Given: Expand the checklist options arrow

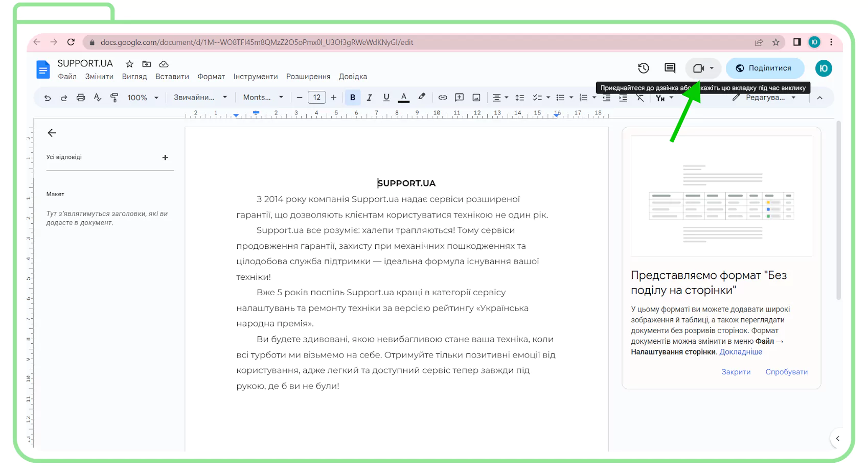Looking at the screenshot, I should 549,98.
